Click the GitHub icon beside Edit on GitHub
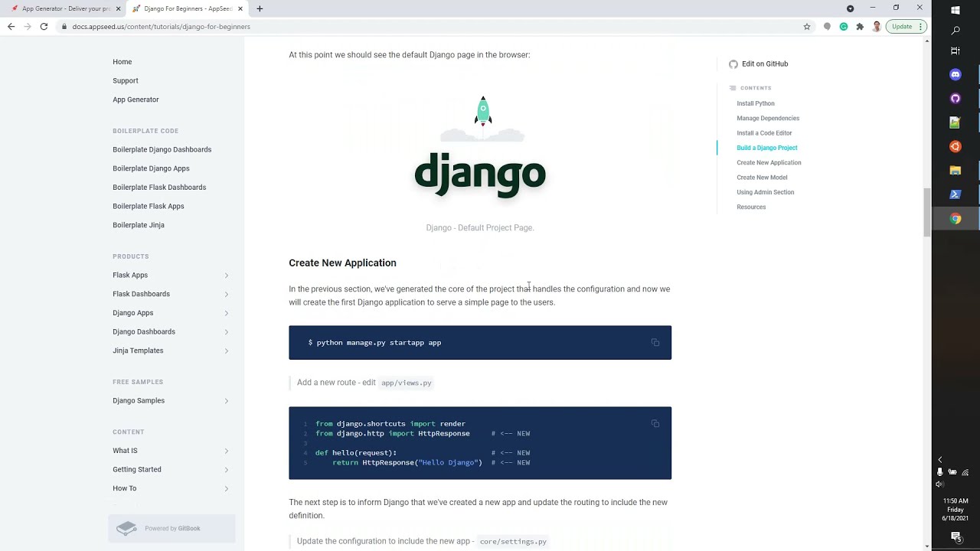Viewport: 980px width, 551px height. tap(733, 64)
